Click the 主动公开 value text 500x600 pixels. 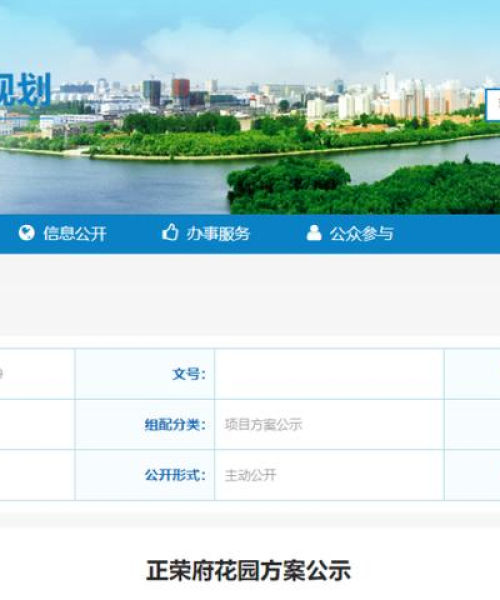pyautogui.click(x=251, y=475)
